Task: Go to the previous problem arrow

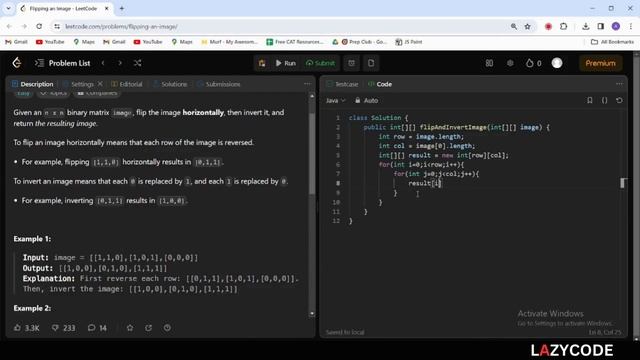Action: coord(103,63)
